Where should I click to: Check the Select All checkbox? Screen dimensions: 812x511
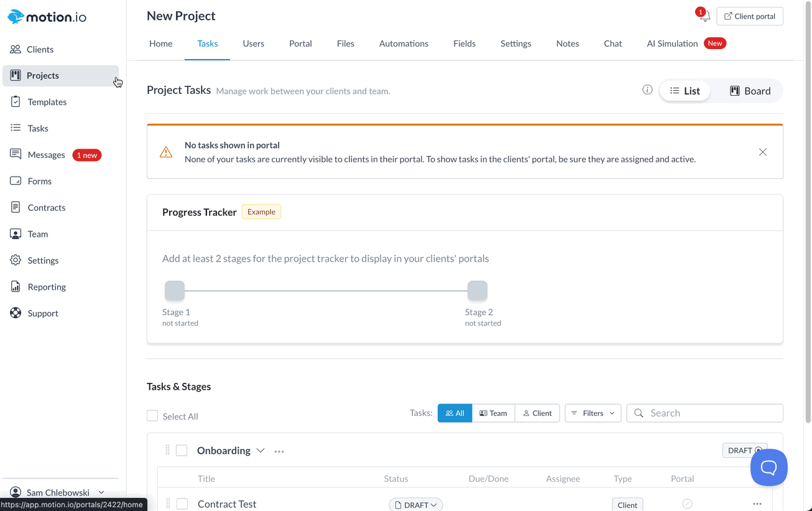tap(152, 416)
